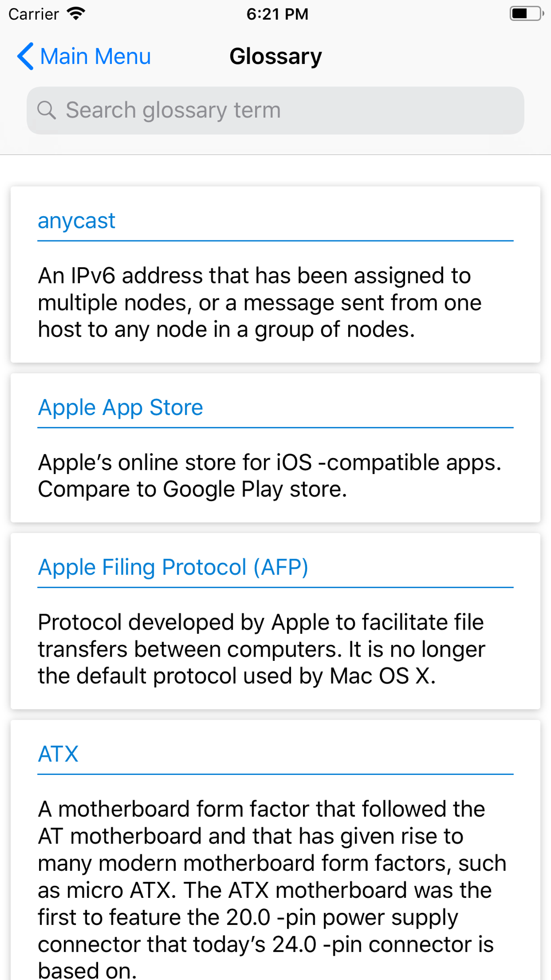This screenshot has width=551, height=980.
Task: Select the Apple App Store card
Action: point(275,448)
